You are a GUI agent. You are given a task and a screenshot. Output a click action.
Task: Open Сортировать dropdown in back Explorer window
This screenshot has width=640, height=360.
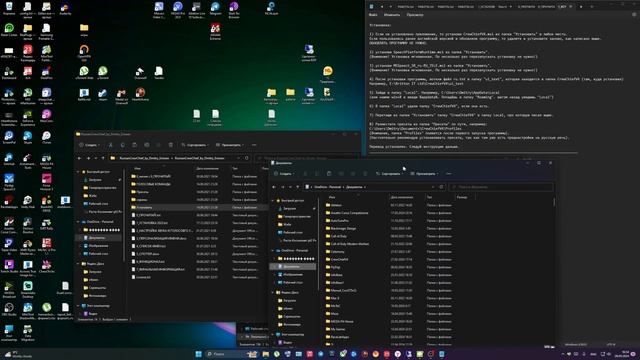coord(194,145)
